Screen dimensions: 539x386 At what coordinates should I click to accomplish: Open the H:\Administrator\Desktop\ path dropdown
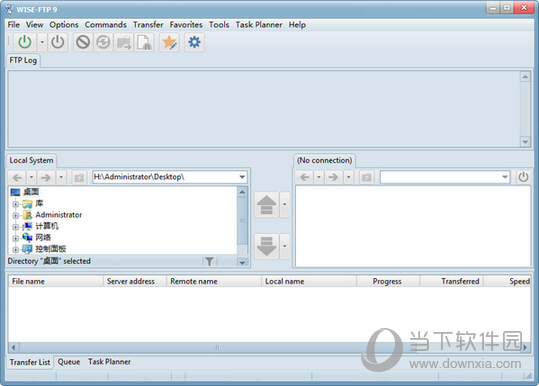[x=242, y=177]
